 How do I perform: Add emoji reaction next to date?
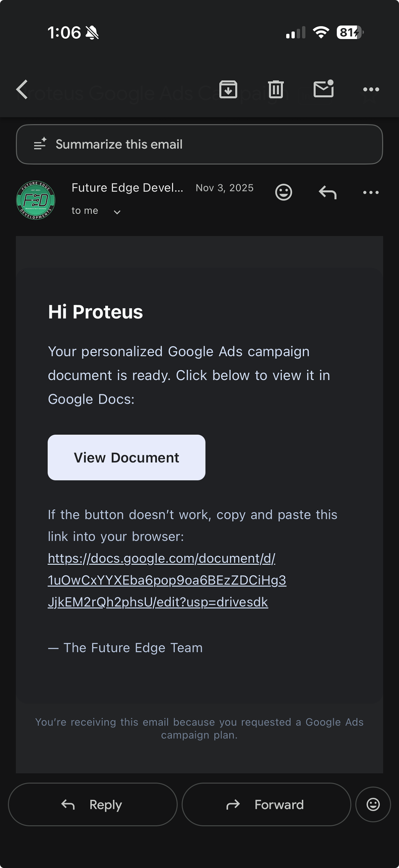[284, 192]
